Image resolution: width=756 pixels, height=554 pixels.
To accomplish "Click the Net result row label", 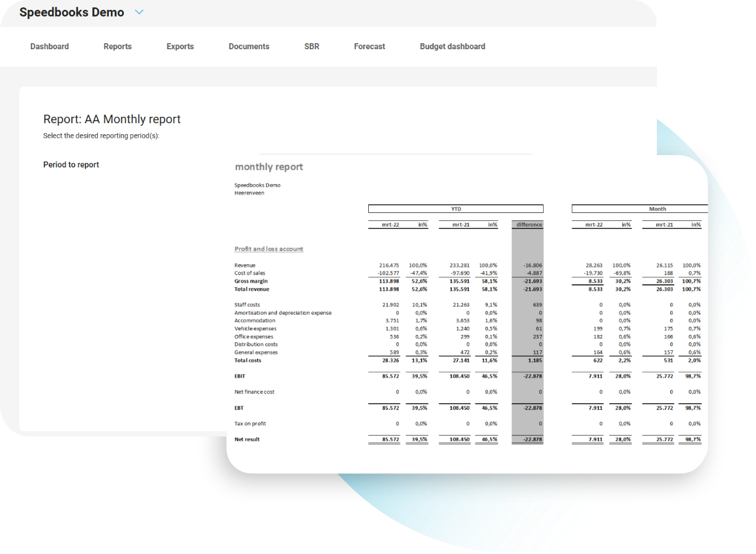I will pos(247,440).
